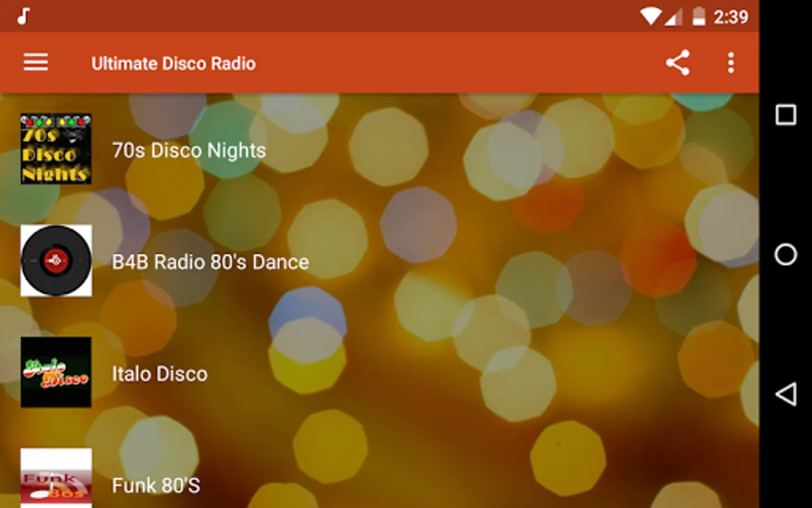Image resolution: width=812 pixels, height=508 pixels.
Task: Open the 70s Disco Nights station logo
Action: 56,149
